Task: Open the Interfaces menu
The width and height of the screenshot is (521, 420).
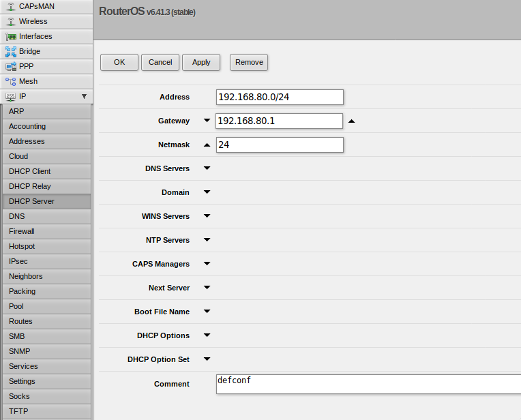Action: coord(46,36)
